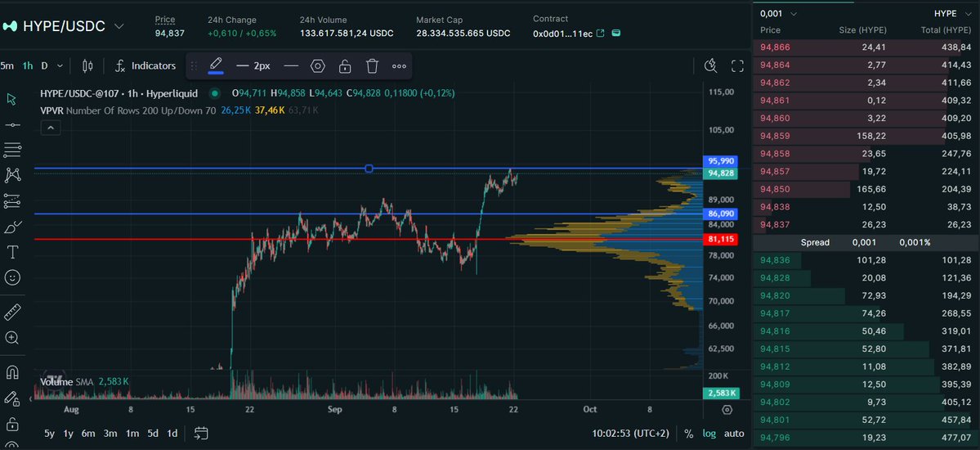Image resolution: width=980 pixels, height=450 pixels.
Task: Toggle the magnet mode
Action: pos(12,372)
